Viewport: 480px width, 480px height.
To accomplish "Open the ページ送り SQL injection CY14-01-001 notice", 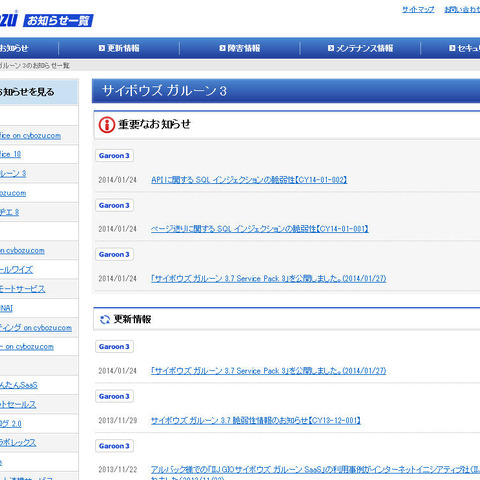I will 259,229.
